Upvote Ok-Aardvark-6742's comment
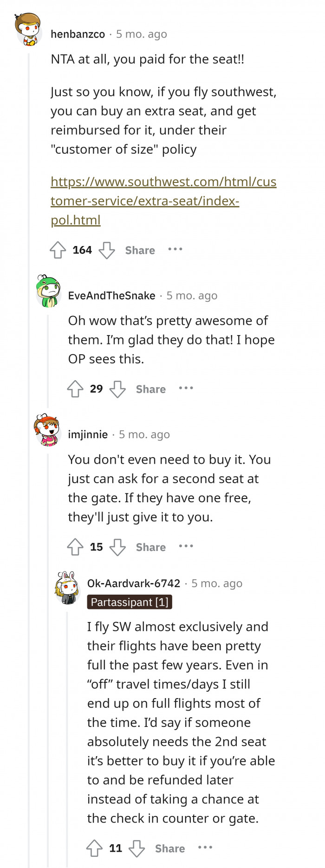Screen dimensions: 325x868 (94, 849)
